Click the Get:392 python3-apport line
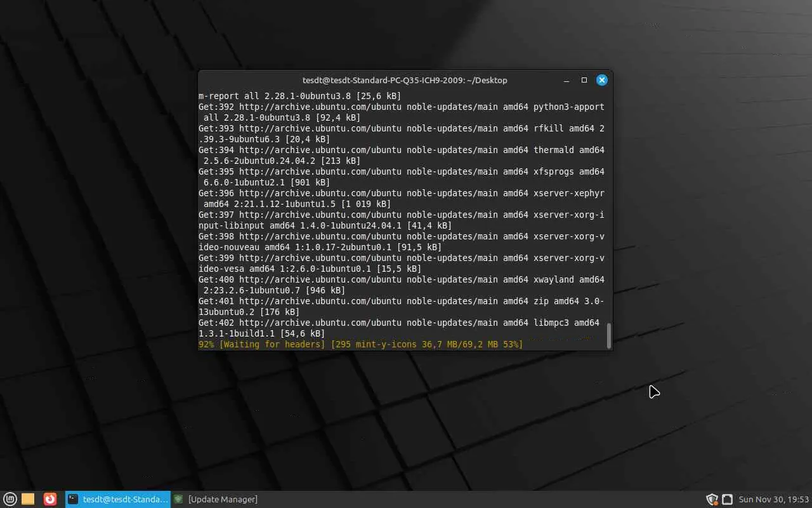 pyautogui.click(x=402, y=107)
